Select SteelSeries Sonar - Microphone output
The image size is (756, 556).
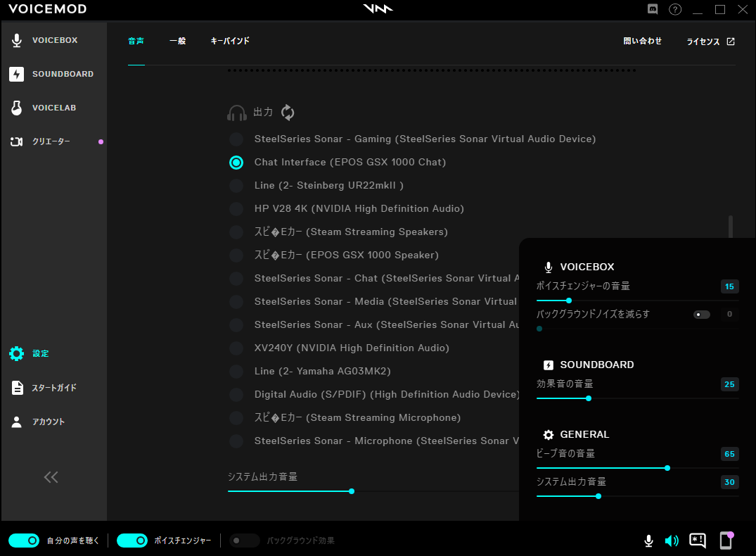click(236, 441)
